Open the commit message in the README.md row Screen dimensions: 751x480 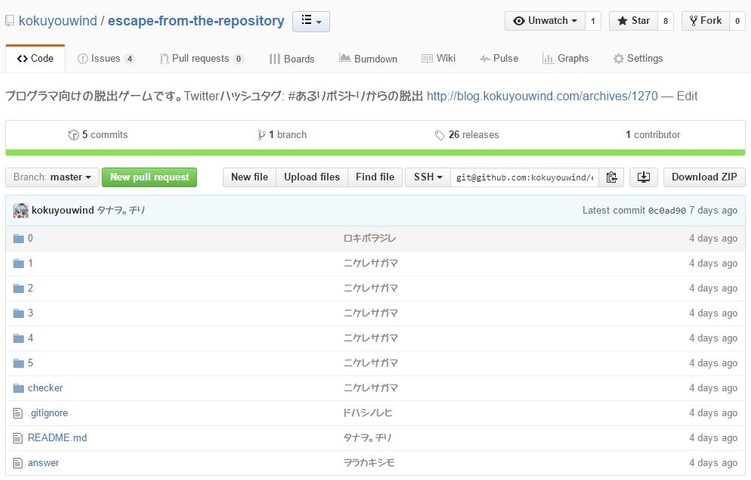(367, 437)
